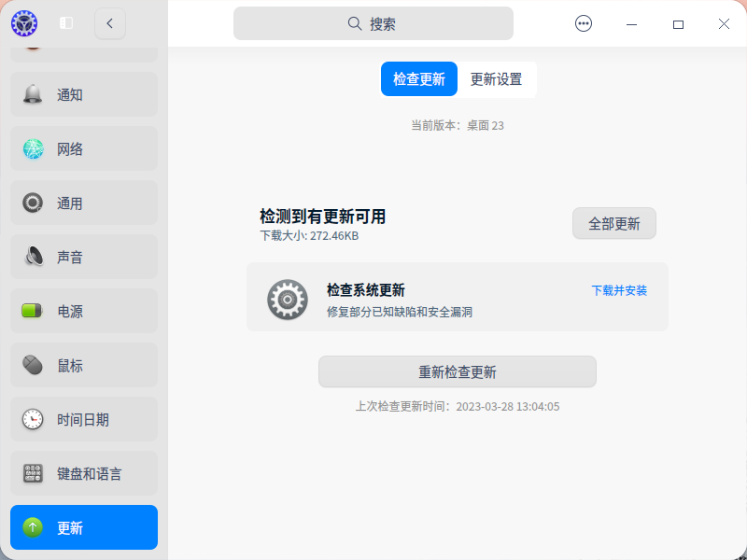Click 下载并安装 to download and install
The image size is (747, 560).
tap(617, 292)
